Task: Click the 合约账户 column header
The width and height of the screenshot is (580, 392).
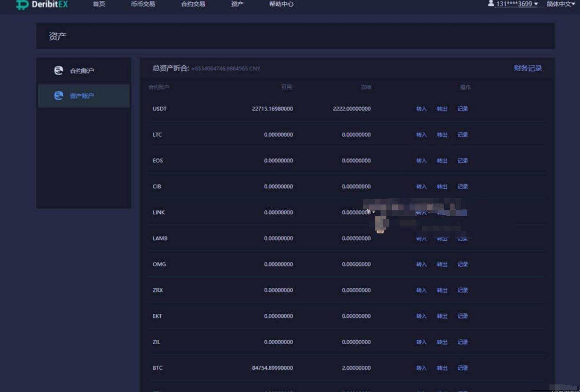Action: 159,87
